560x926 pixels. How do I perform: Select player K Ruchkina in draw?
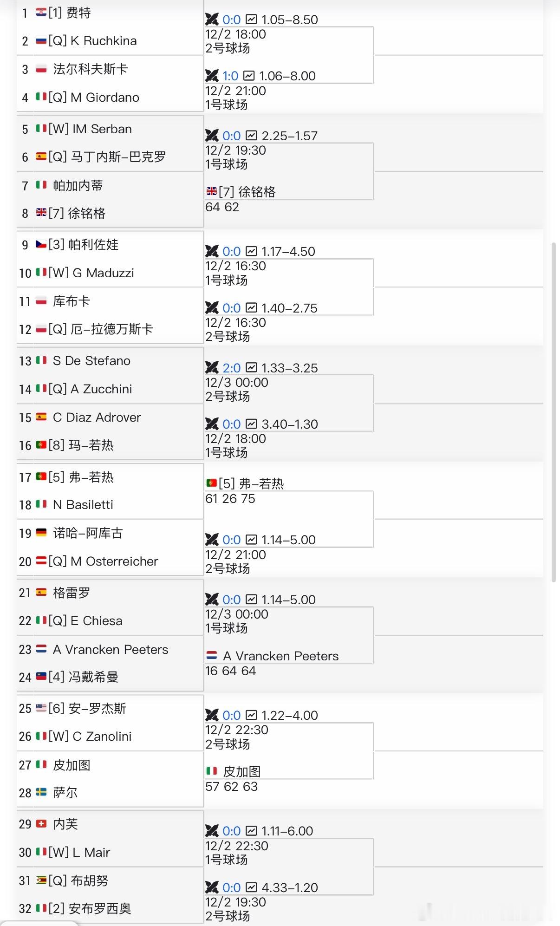(x=103, y=41)
